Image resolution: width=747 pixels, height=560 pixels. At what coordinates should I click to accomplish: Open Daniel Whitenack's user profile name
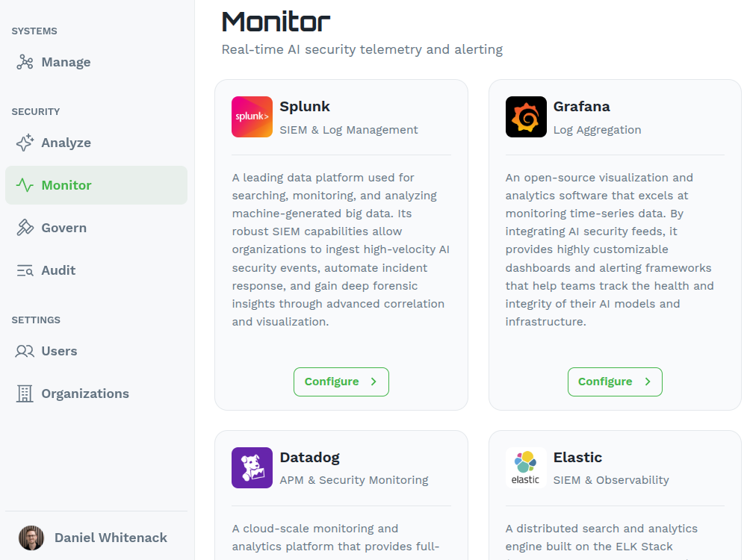point(111,538)
